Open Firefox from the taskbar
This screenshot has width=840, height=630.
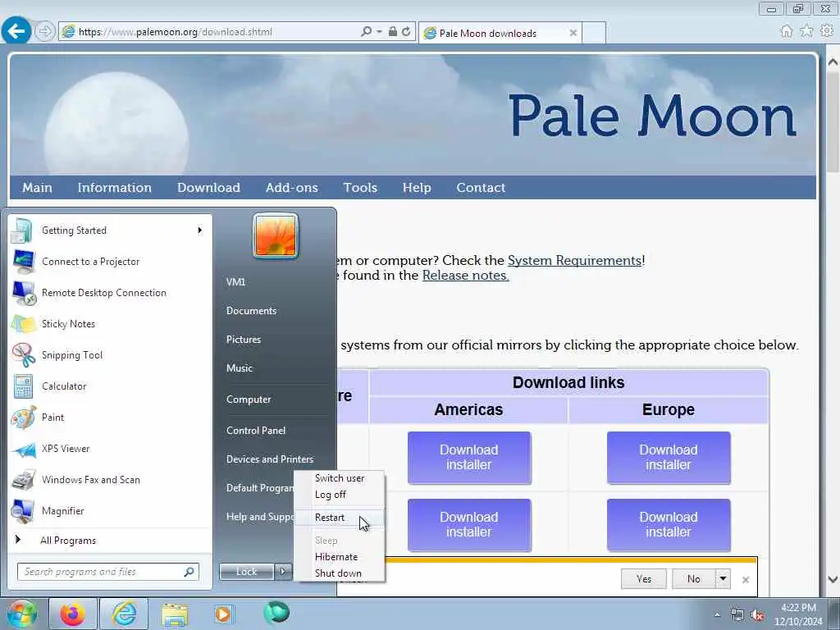pyautogui.click(x=72, y=614)
